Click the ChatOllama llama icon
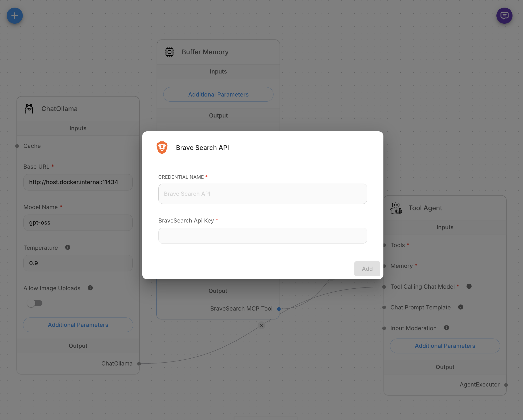Screen dimensions: 523x420 click(x=29, y=109)
